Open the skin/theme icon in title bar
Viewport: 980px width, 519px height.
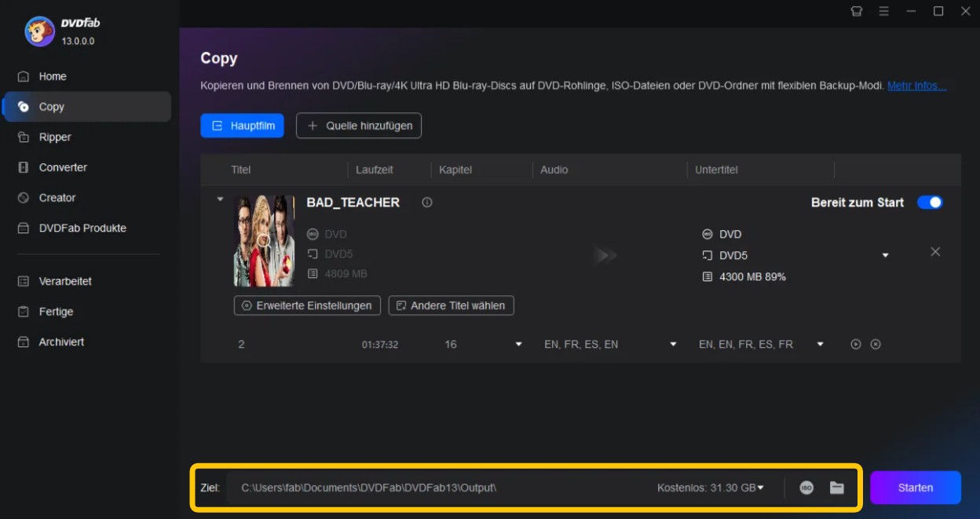(x=857, y=11)
